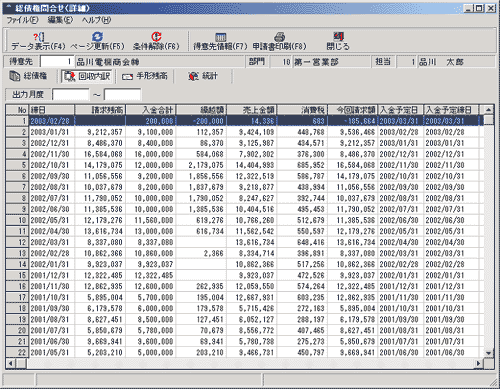Click the 閉じる close toolbar icon

point(339,36)
